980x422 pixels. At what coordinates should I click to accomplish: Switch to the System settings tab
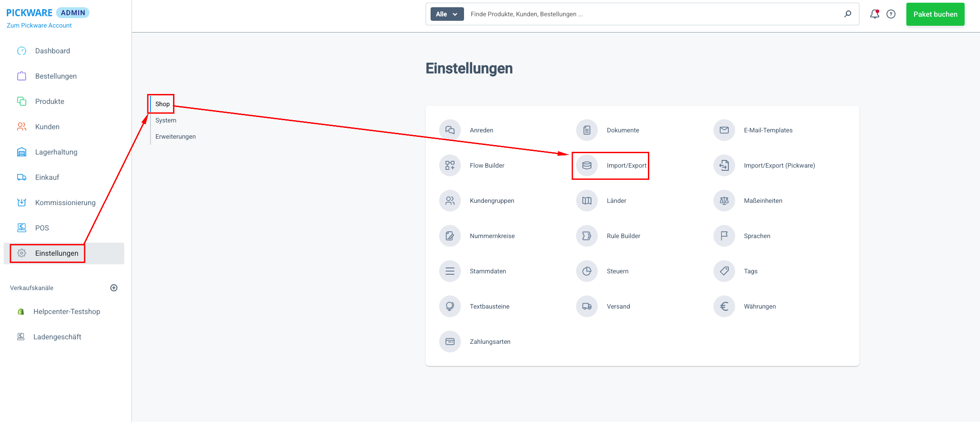[x=166, y=120]
